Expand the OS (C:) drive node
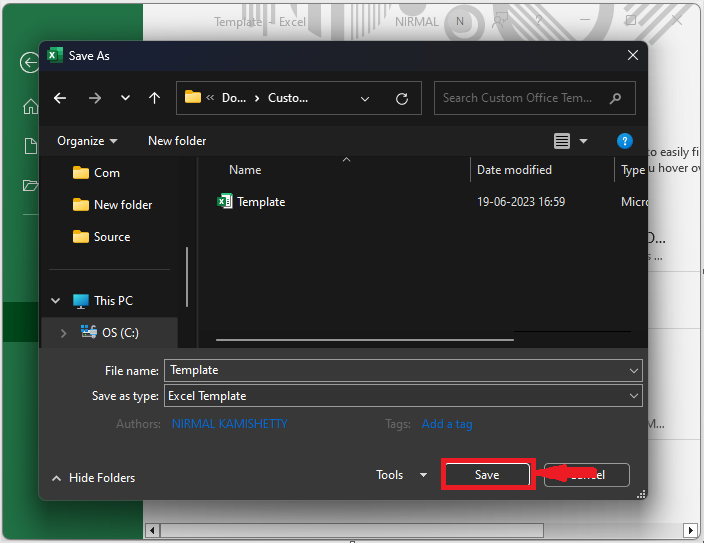Image resolution: width=704 pixels, height=543 pixels. (x=63, y=333)
